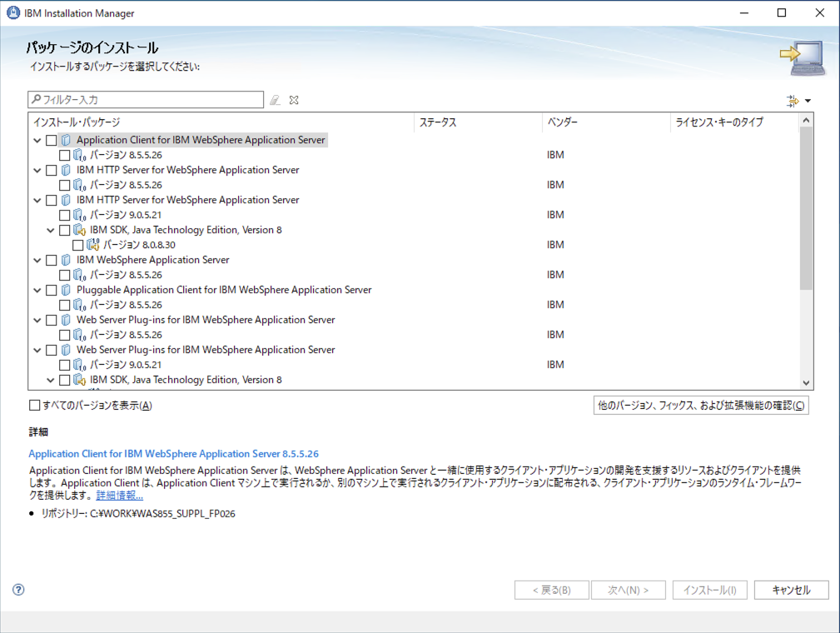Select Pluggable Application Client for IBM WebSphere row
Image resolution: width=840 pixels, height=633 pixels.
(x=224, y=290)
